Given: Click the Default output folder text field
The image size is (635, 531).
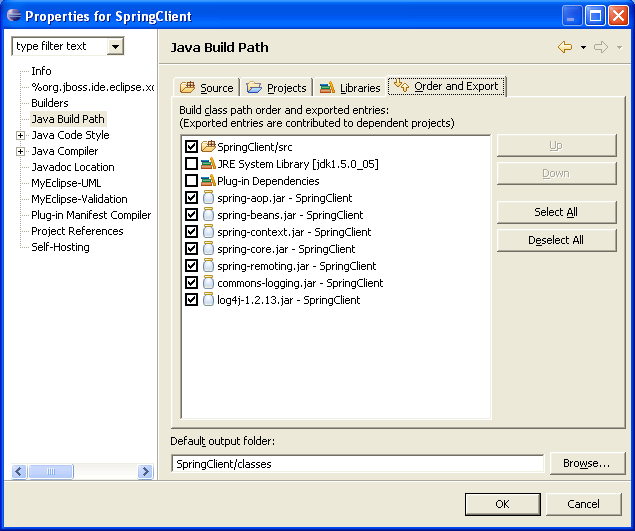Looking at the screenshot, I should coord(358,463).
